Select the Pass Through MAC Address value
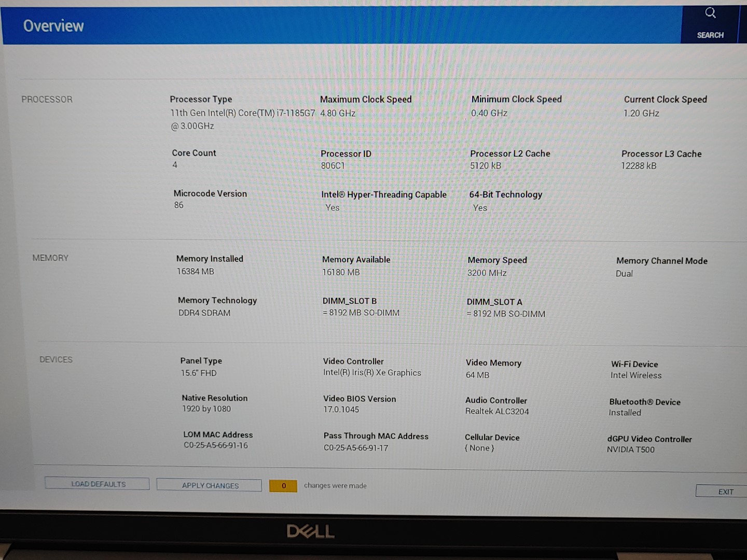747x560 pixels. 356,448
